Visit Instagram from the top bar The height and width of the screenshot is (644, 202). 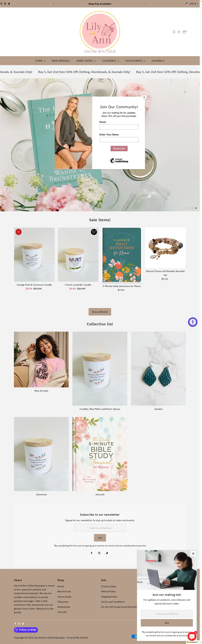[x=5, y=4]
